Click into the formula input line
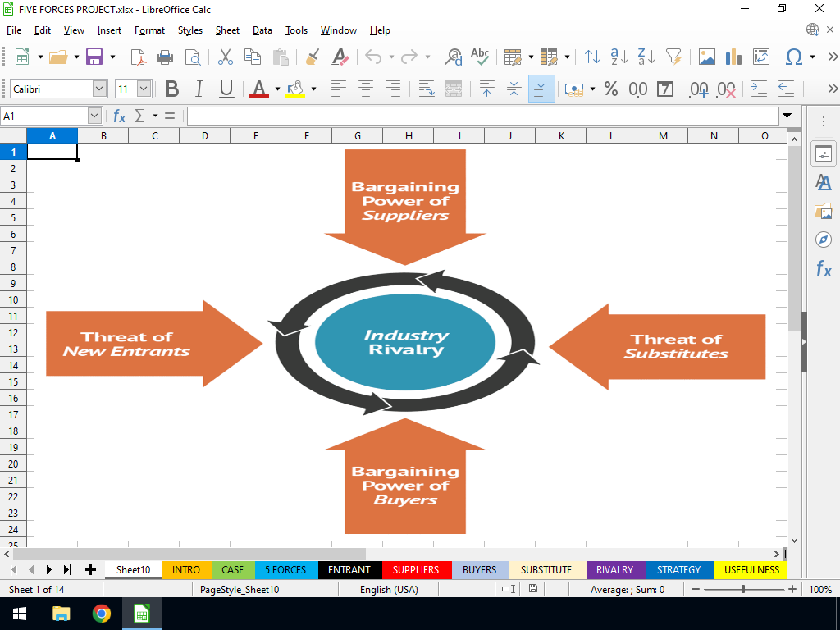The height and width of the screenshot is (630, 840). pyautogui.click(x=482, y=116)
